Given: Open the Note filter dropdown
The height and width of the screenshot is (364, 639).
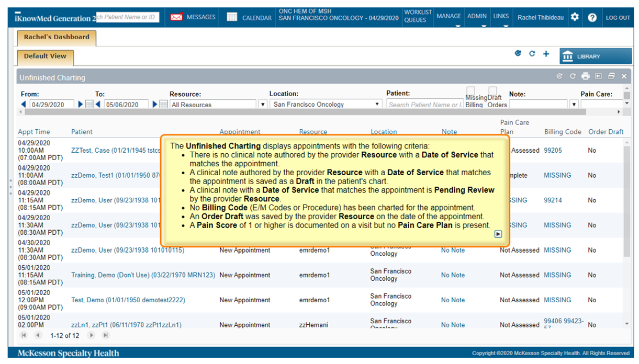Looking at the screenshot, I should [574, 105].
